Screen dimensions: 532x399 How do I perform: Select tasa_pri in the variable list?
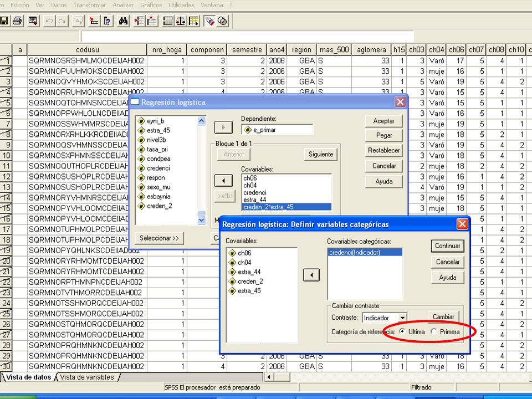(x=157, y=149)
